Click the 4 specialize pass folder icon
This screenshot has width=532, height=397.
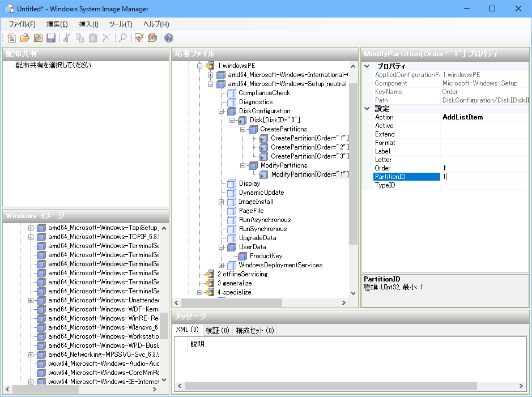[x=210, y=292]
